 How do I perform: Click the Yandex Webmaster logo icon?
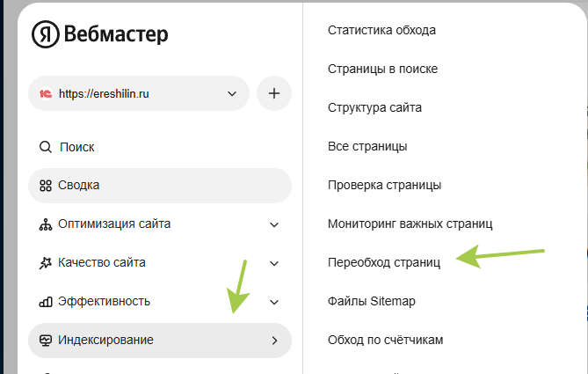[x=46, y=34]
